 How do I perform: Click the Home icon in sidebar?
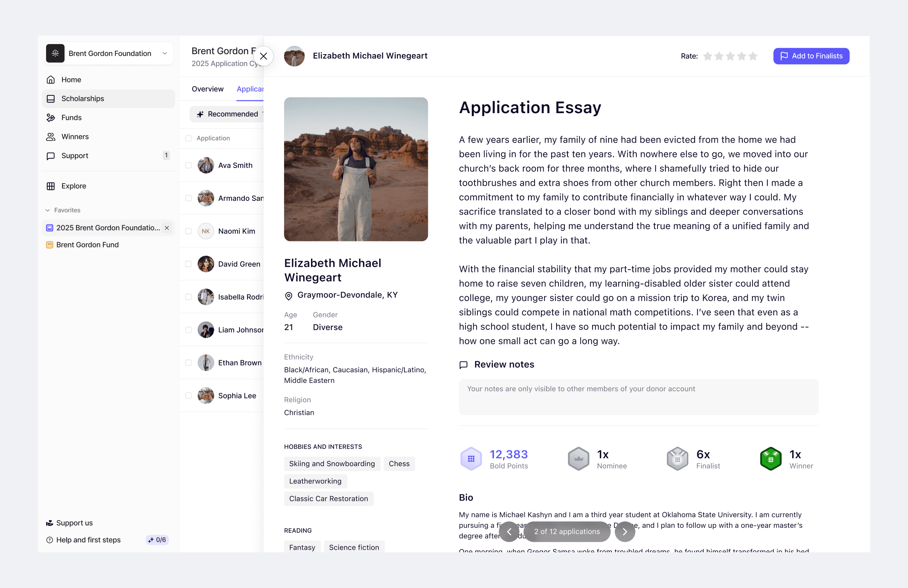point(51,80)
